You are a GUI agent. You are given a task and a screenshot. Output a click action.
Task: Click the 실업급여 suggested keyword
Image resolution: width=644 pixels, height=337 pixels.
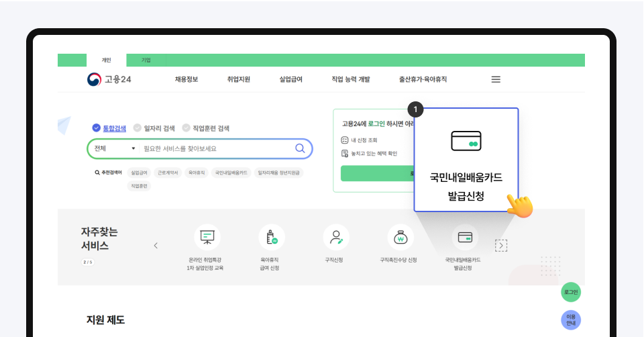point(140,173)
